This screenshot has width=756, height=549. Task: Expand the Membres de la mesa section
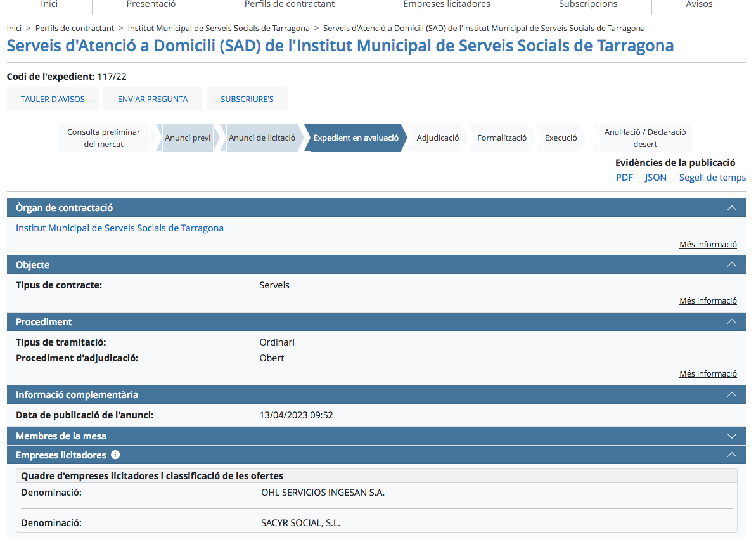pyautogui.click(x=732, y=436)
